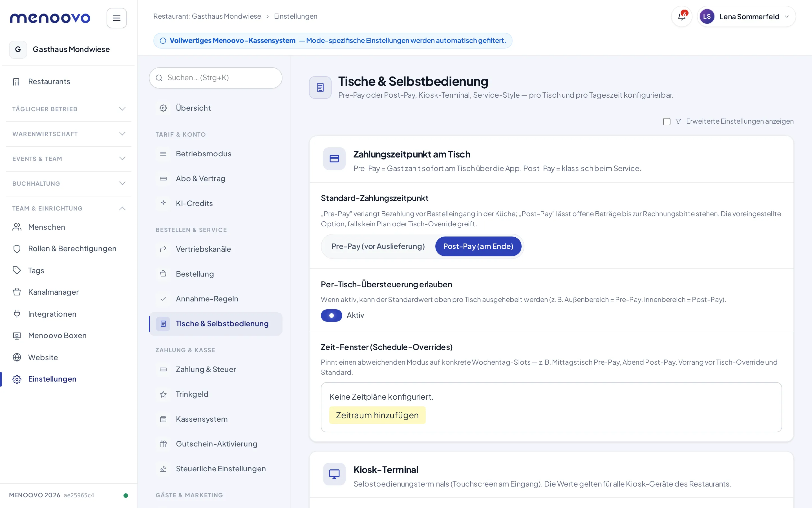This screenshot has width=812, height=508.
Task: Click the KI-Credits sparkle icon
Action: pos(163,203)
